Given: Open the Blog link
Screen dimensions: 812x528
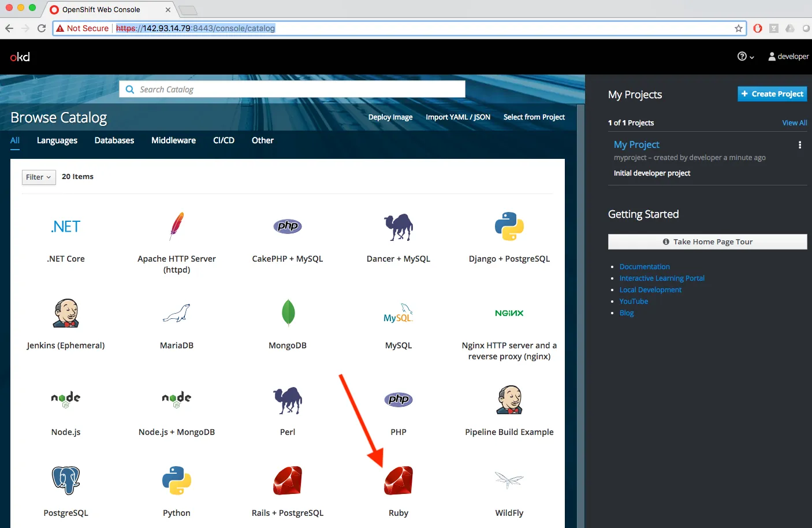Looking at the screenshot, I should pos(627,313).
